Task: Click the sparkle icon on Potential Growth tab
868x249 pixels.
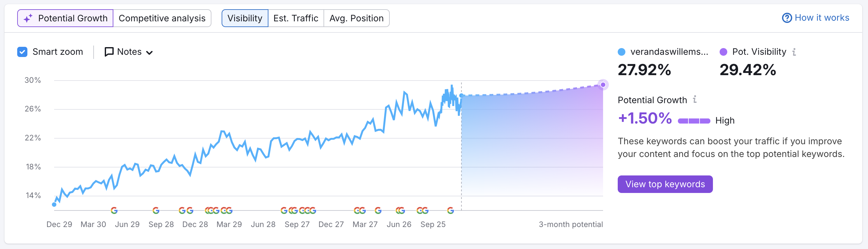Action: click(x=27, y=18)
